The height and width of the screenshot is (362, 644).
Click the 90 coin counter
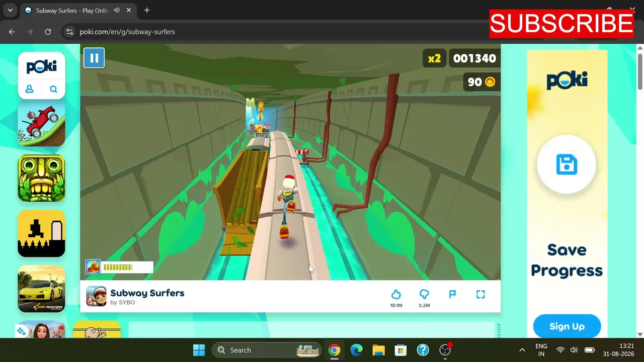pyautogui.click(x=481, y=82)
